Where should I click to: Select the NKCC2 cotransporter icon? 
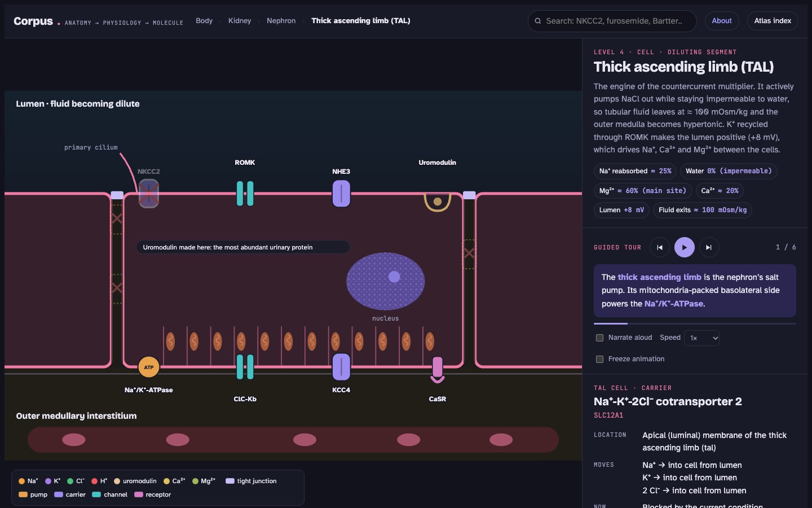point(149,194)
